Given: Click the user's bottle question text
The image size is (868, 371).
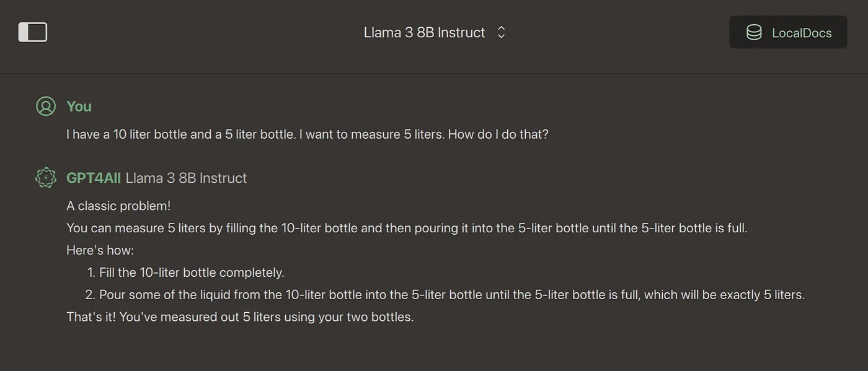Looking at the screenshot, I should 307,134.
